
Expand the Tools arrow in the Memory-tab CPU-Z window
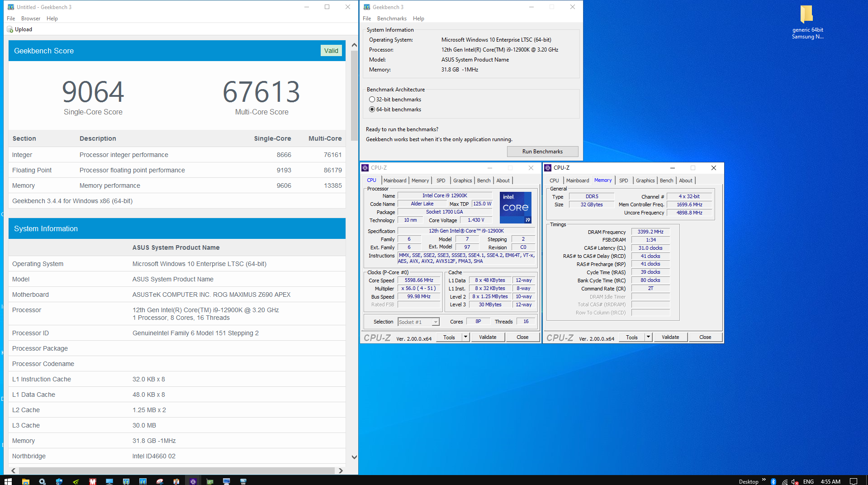tap(648, 337)
